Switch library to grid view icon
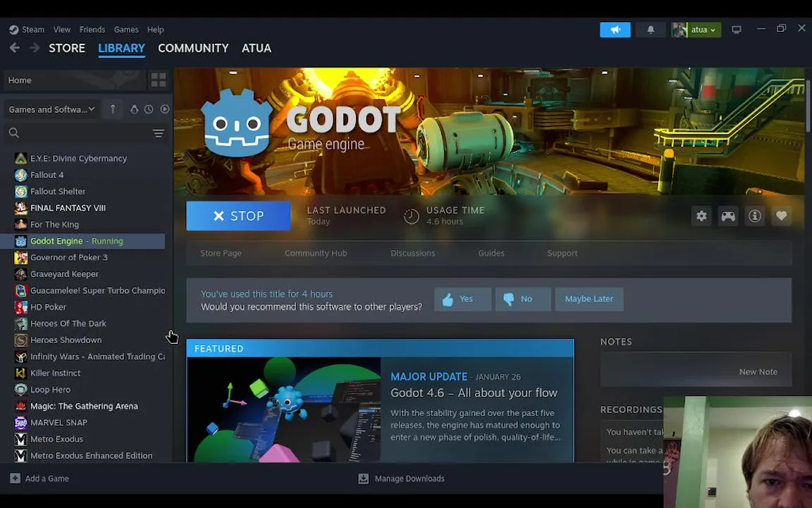The image size is (812, 508). point(159,80)
